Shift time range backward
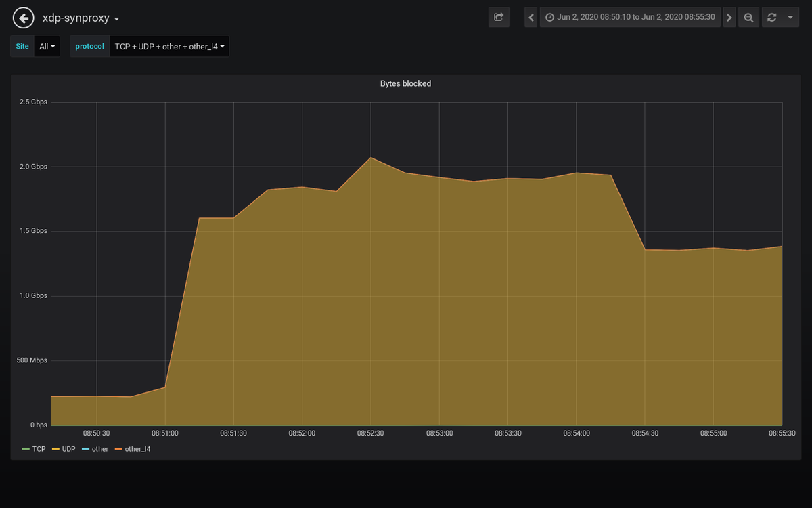812x508 pixels. coord(531,17)
